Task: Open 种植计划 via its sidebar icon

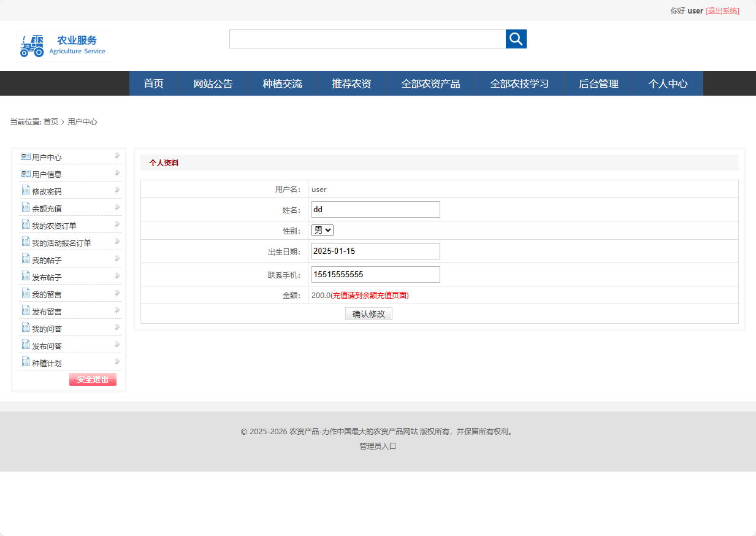Action: point(25,362)
